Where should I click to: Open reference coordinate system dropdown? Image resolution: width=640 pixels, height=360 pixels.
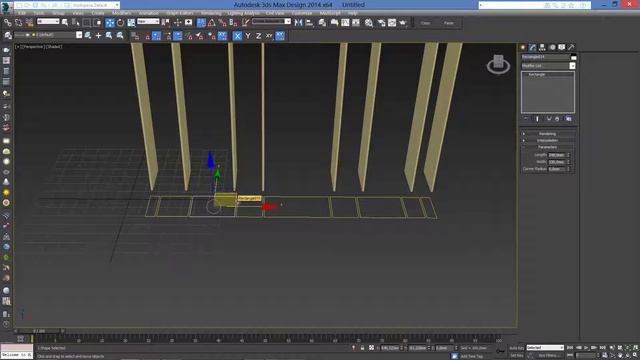click(148, 22)
